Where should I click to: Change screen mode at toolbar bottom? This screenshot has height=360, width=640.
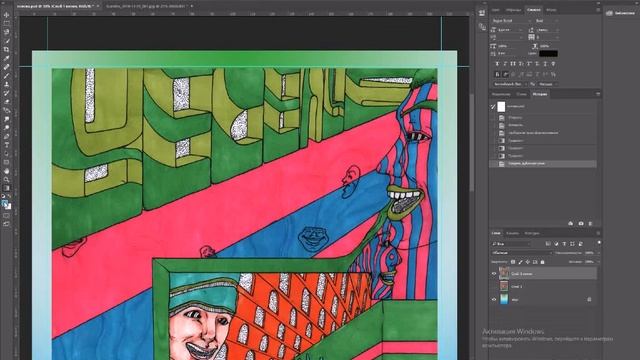(7, 224)
